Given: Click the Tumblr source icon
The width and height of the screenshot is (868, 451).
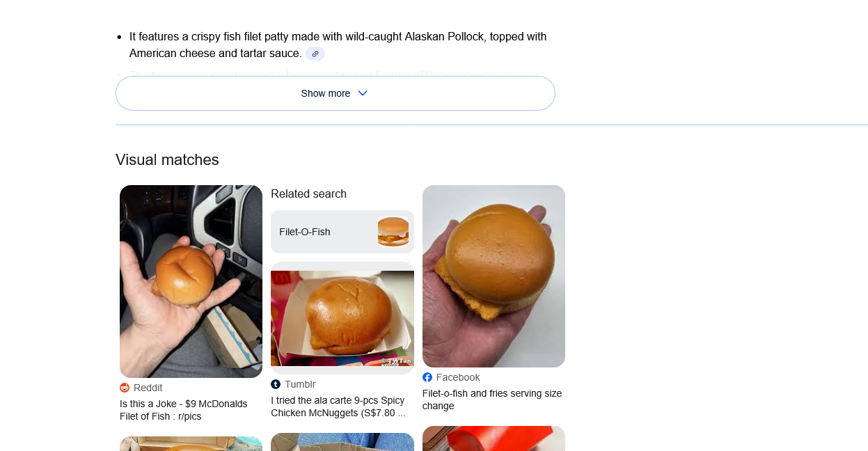Looking at the screenshot, I should pyautogui.click(x=276, y=384).
